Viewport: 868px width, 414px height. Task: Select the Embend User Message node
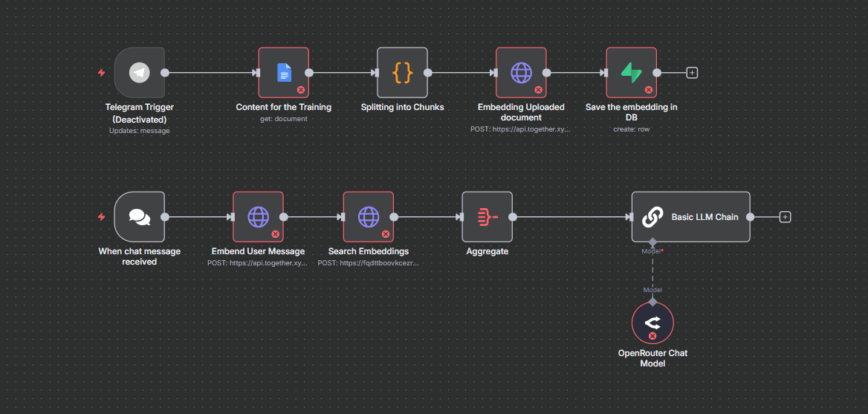point(258,217)
